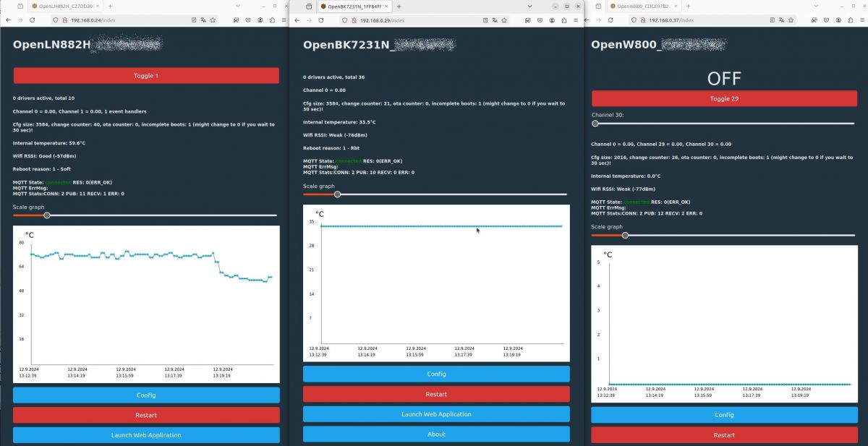Launch Web Application on OpenLN882H page
This screenshot has width=868, height=446.
146,435
